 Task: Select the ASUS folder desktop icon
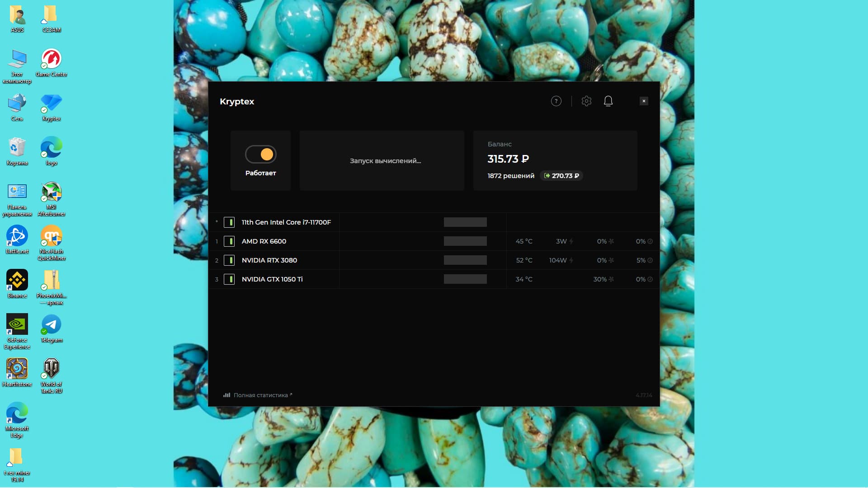click(x=17, y=19)
